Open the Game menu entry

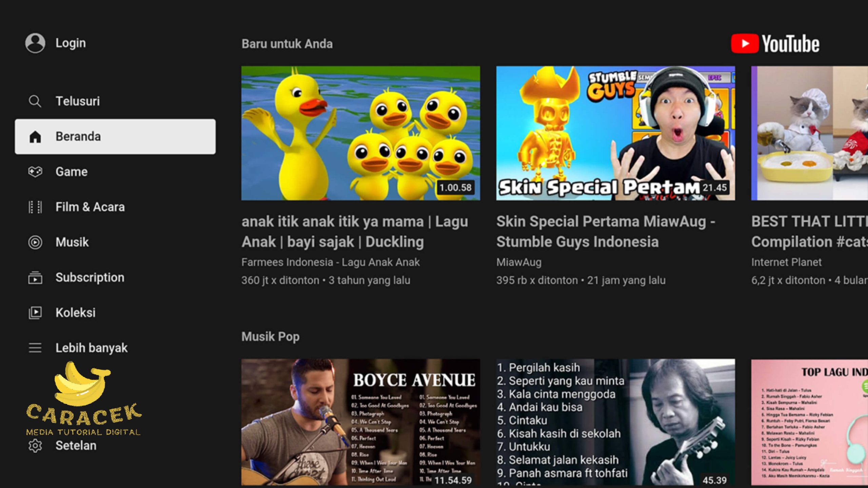click(72, 172)
